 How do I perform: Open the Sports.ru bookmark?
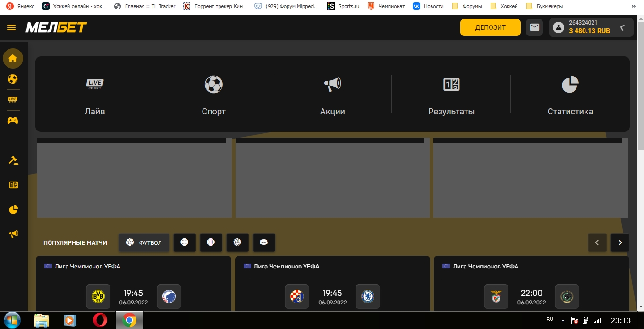click(x=343, y=6)
